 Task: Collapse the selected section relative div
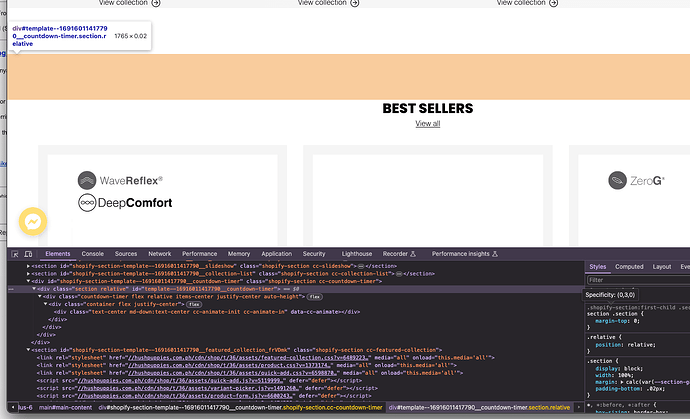click(34, 289)
